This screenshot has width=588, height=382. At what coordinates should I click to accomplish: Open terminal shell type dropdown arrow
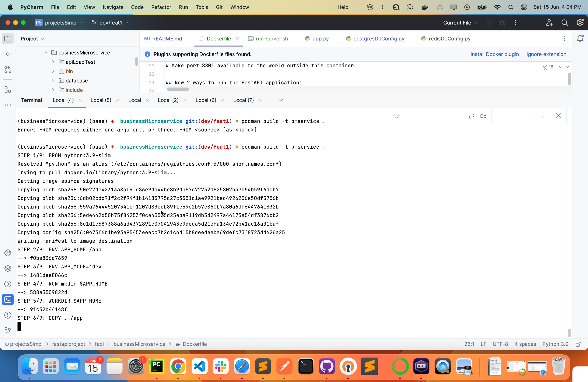pos(281,100)
